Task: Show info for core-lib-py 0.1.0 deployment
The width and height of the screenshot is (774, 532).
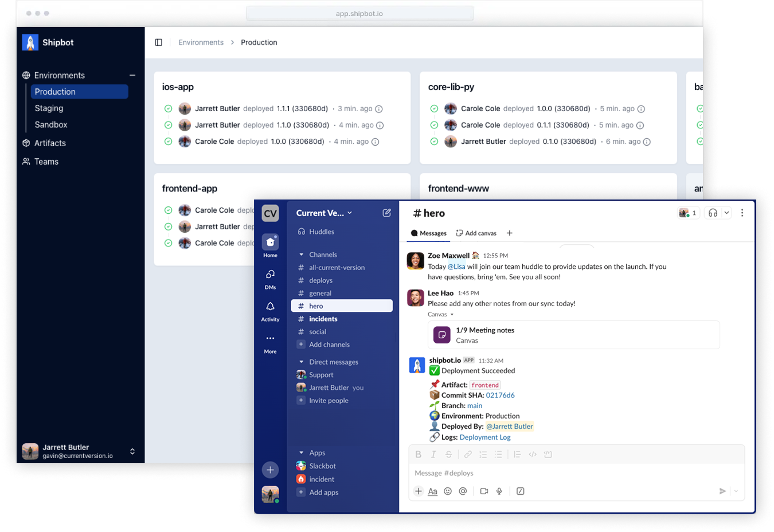Action: click(x=647, y=142)
